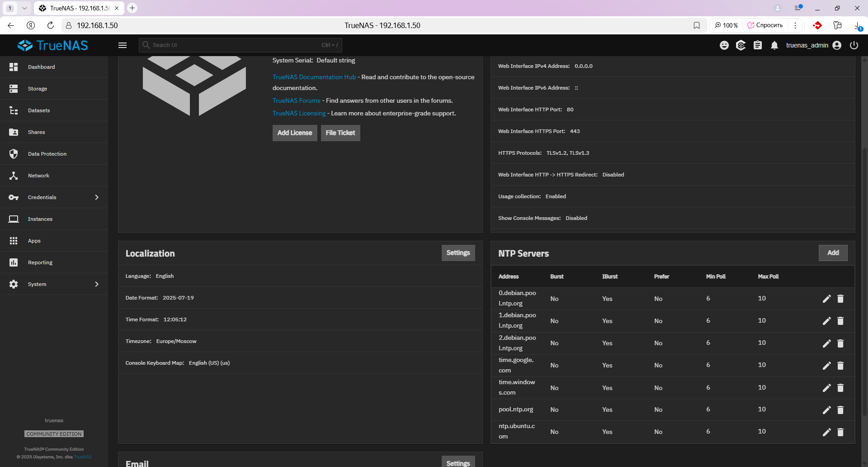Edit the time.google.com NTP server
The width and height of the screenshot is (868, 467).
827,366
